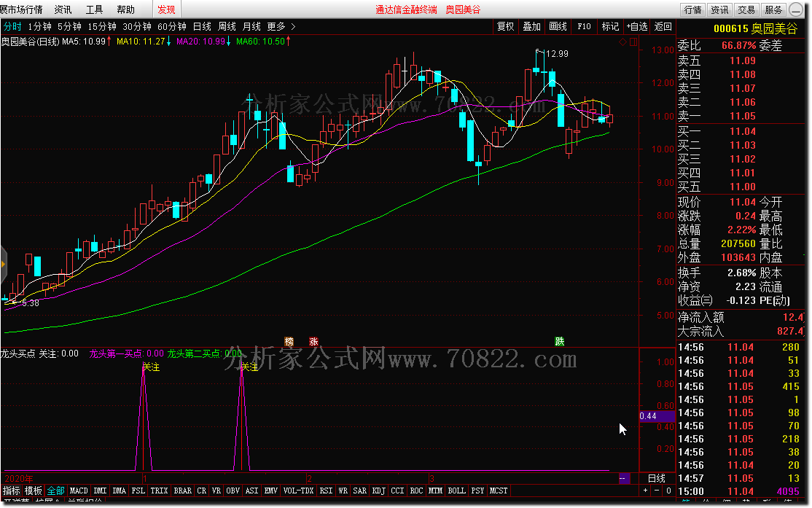Open the 资讯 menu in the menu bar

[63, 9]
